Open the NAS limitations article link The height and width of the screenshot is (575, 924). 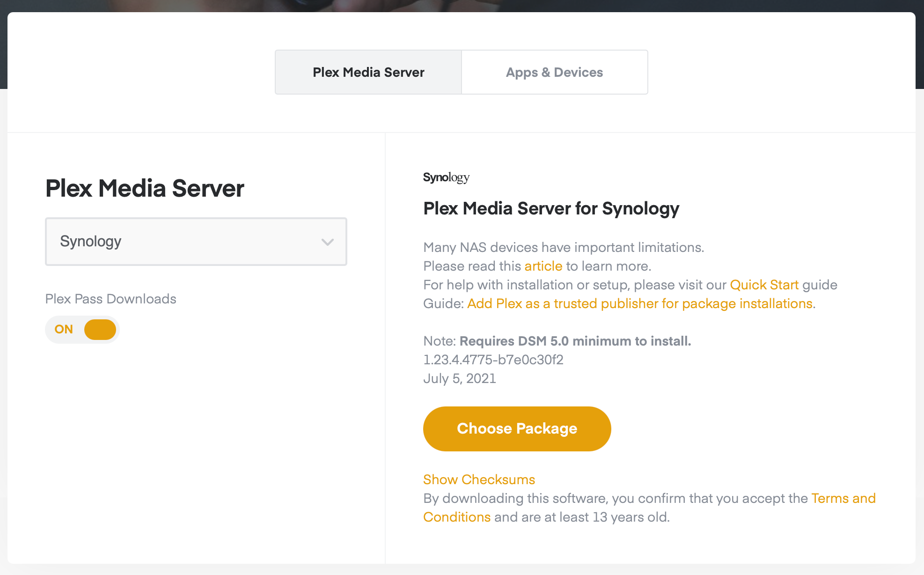click(543, 266)
